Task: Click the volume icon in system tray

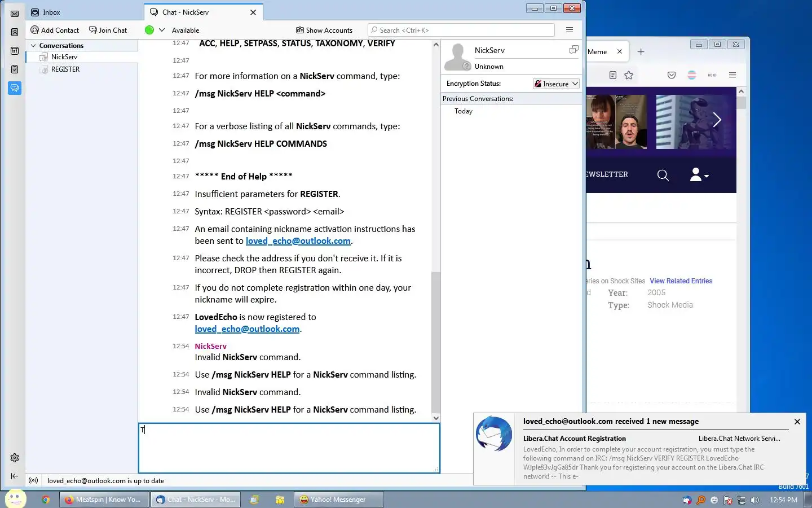Action: pos(755,500)
